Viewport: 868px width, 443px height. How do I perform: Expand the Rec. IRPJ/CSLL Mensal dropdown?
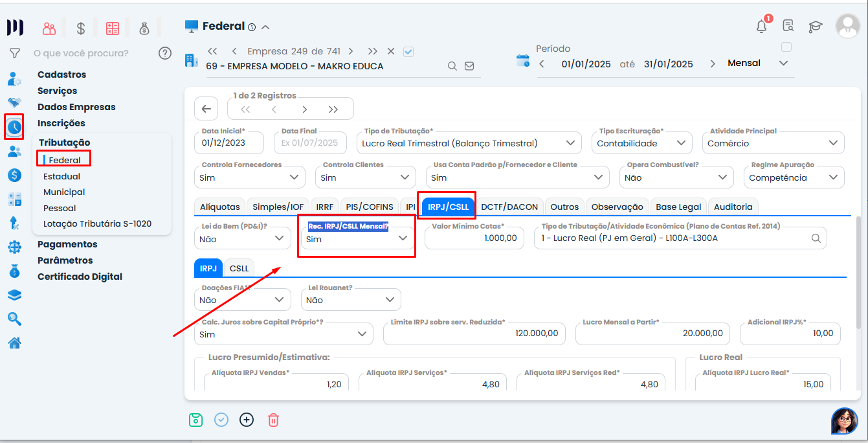[x=358, y=239]
